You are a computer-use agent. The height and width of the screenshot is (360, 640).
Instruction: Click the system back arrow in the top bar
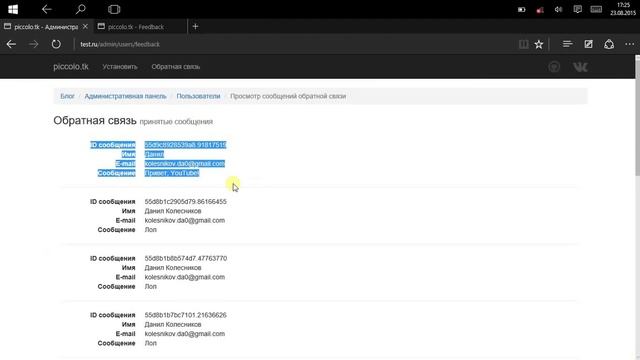coord(47,9)
